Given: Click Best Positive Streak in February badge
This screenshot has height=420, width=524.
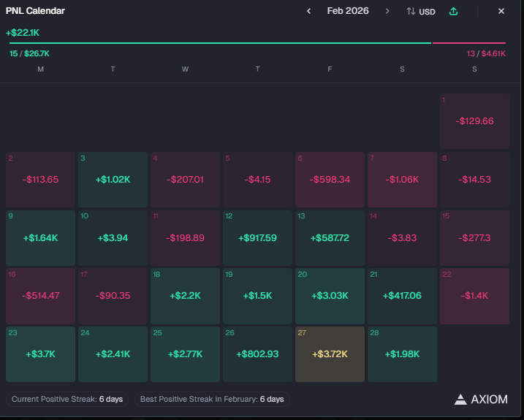Looking at the screenshot, I should coord(212,400).
